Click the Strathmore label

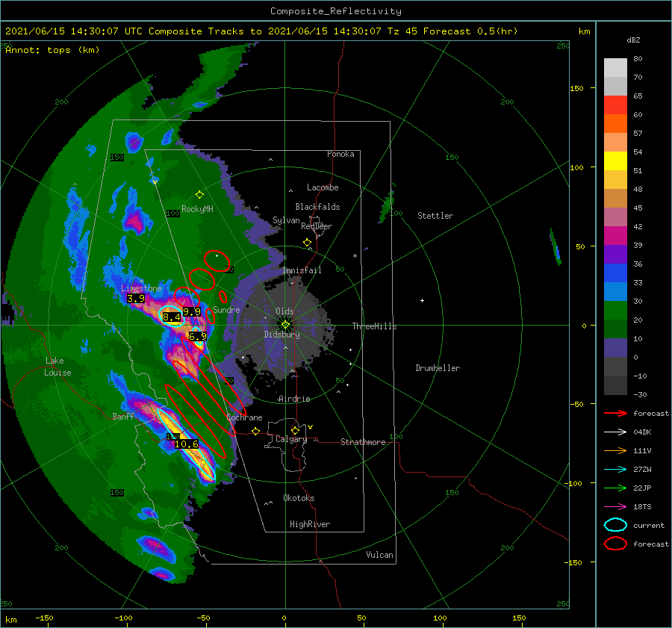tap(363, 442)
